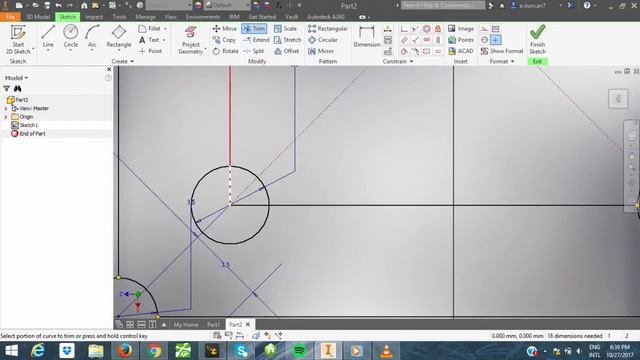Choose Circular pattern

(323, 40)
